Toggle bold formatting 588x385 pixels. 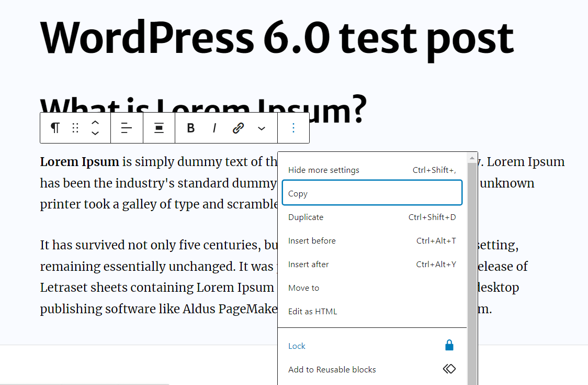click(x=191, y=128)
